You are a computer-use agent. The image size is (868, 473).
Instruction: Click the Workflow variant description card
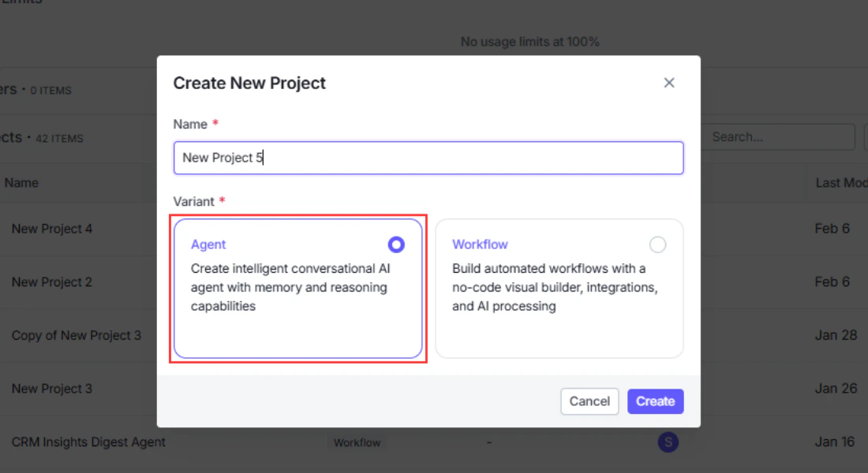tap(559, 288)
